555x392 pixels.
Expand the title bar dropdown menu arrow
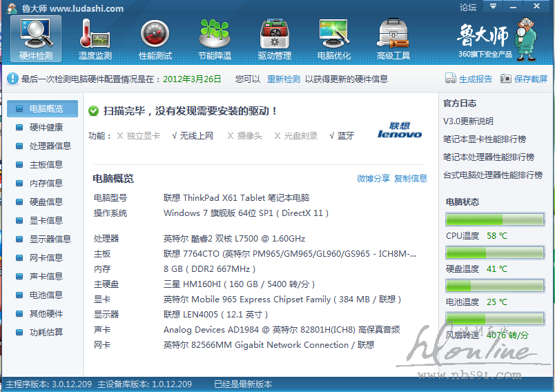click(x=492, y=7)
